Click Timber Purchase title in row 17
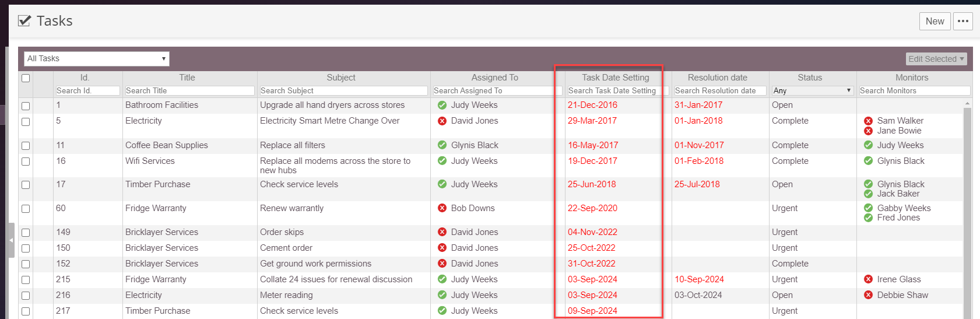Screen dimensions: 980x319 tap(158, 184)
